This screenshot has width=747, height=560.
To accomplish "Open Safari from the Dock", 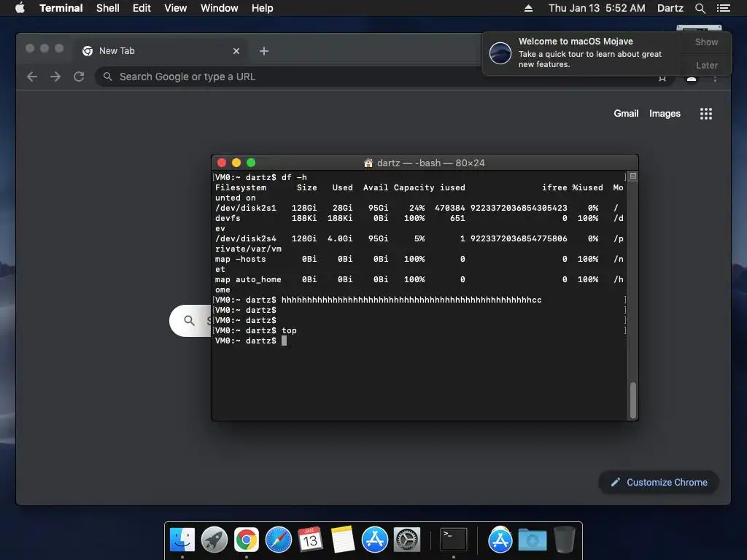I will click(x=278, y=540).
